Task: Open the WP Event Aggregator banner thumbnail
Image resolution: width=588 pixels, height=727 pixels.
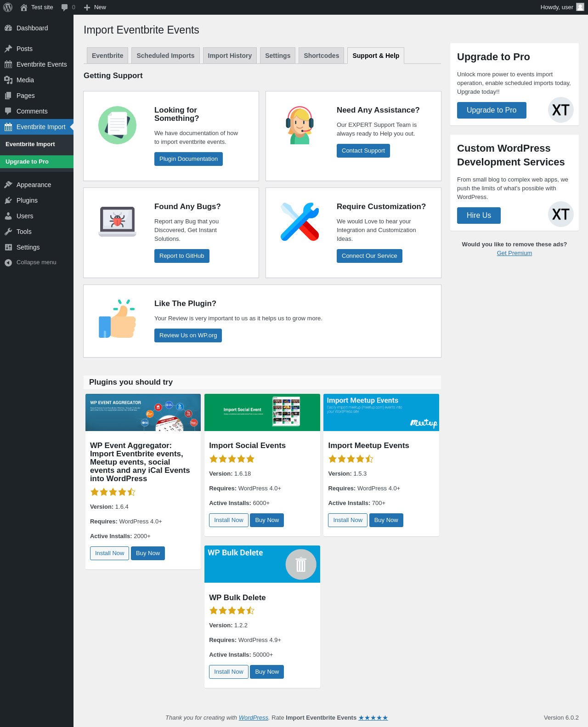Action: pyautogui.click(x=143, y=412)
